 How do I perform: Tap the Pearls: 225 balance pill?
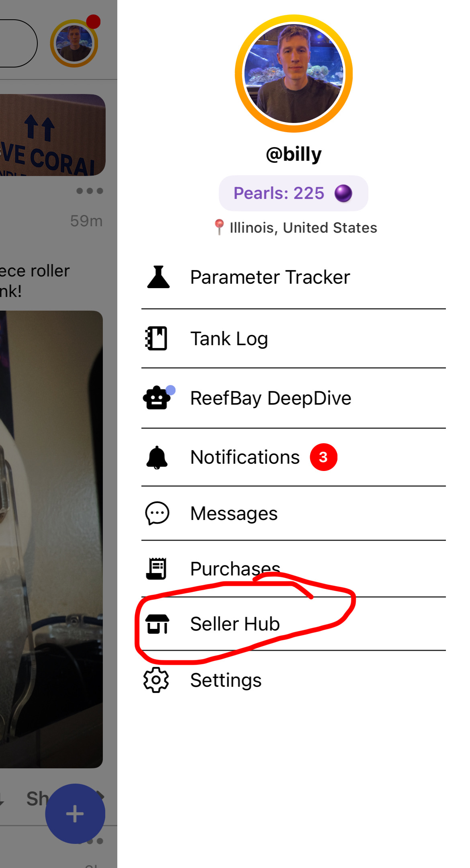click(293, 193)
